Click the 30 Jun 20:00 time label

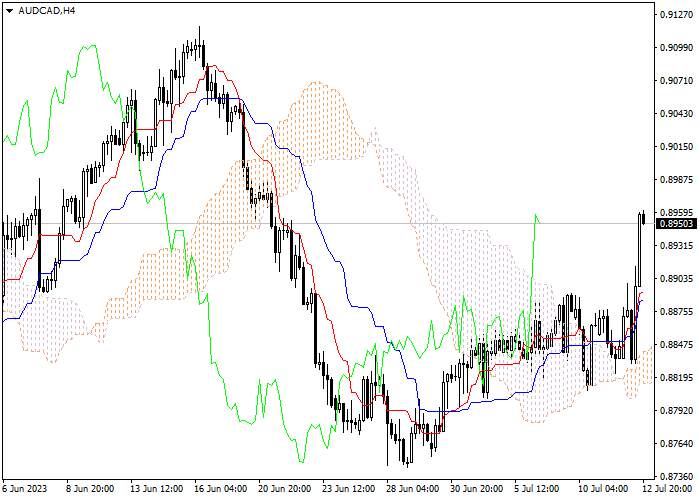point(476,489)
